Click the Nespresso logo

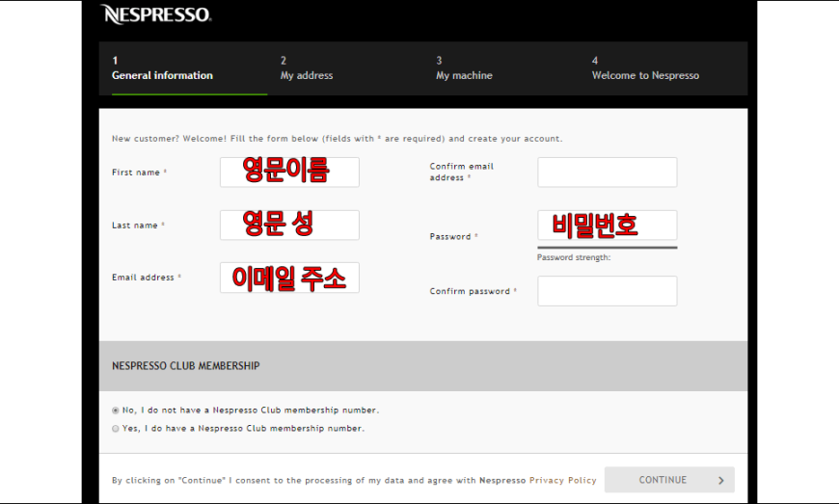coord(155,14)
